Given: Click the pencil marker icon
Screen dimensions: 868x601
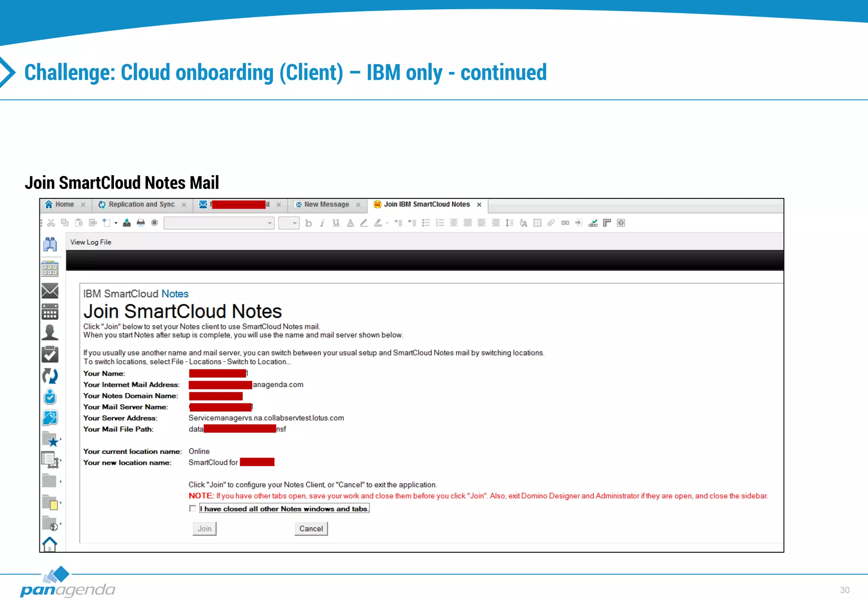Looking at the screenshot, I should (x=364, y=223).
